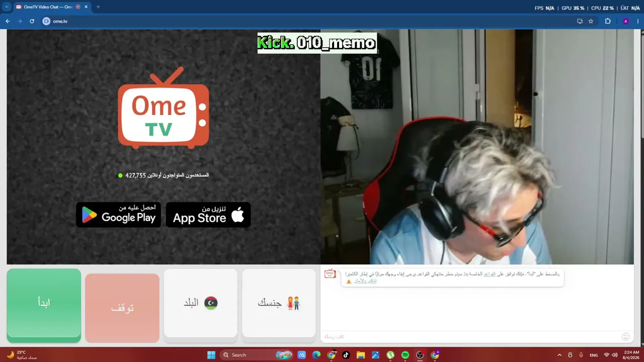Go forward in browser history

click(20, 21)
